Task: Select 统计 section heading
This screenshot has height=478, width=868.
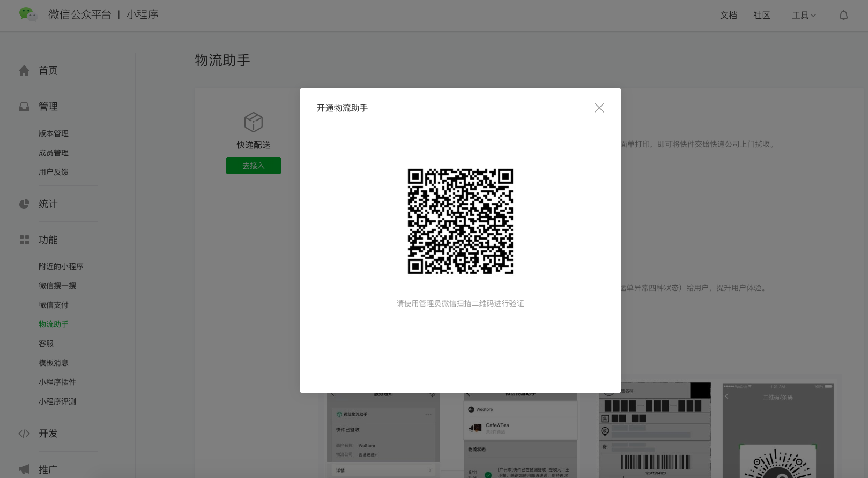Action: pyautogui.click(x=48, y=204)
